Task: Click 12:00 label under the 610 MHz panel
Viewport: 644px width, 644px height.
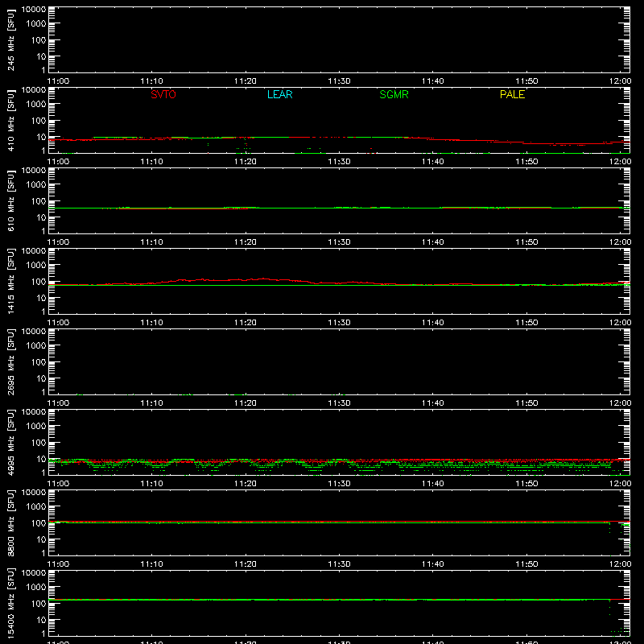Action: coord(620,242)
